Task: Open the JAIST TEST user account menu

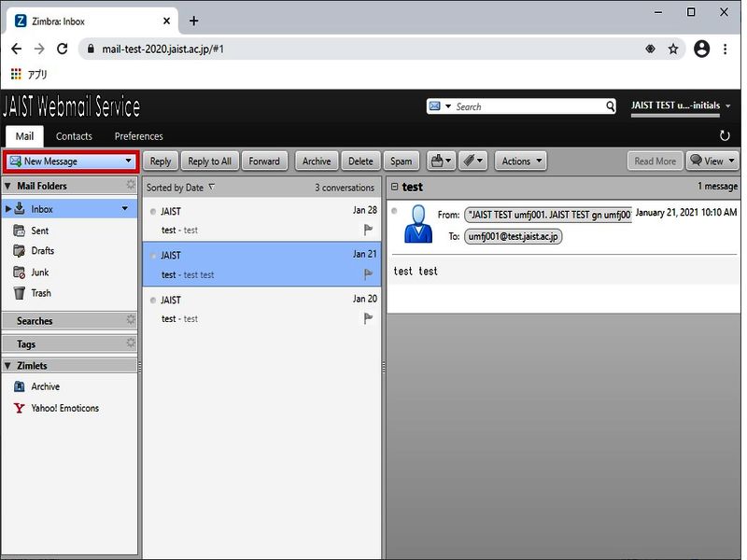Action: pyautogui.click(x=681, y=105)
